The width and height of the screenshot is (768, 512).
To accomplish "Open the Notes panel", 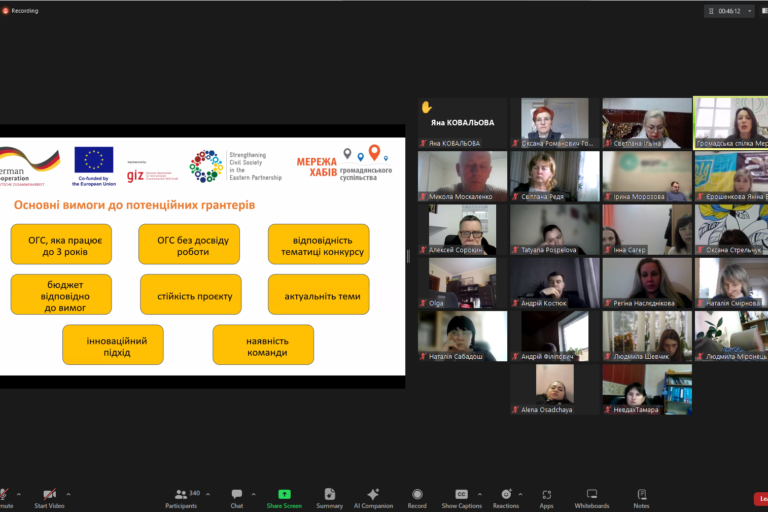I will click(641, 499).
